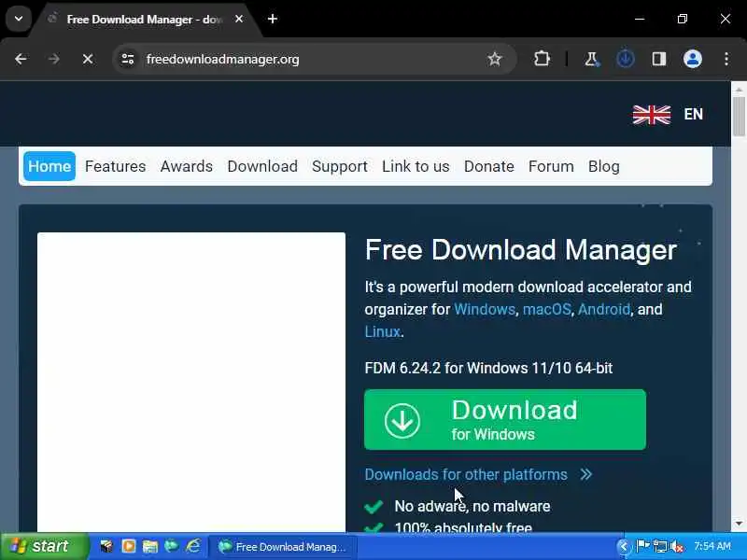Click the FDM 6.24.2 version text

point(488,368)
